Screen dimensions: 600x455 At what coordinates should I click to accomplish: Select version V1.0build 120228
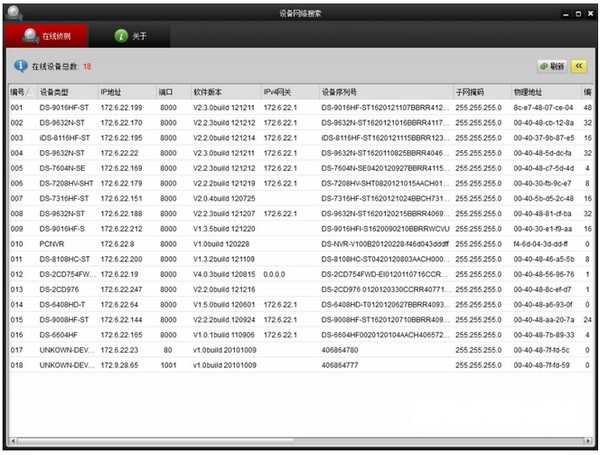click(221, 244)
